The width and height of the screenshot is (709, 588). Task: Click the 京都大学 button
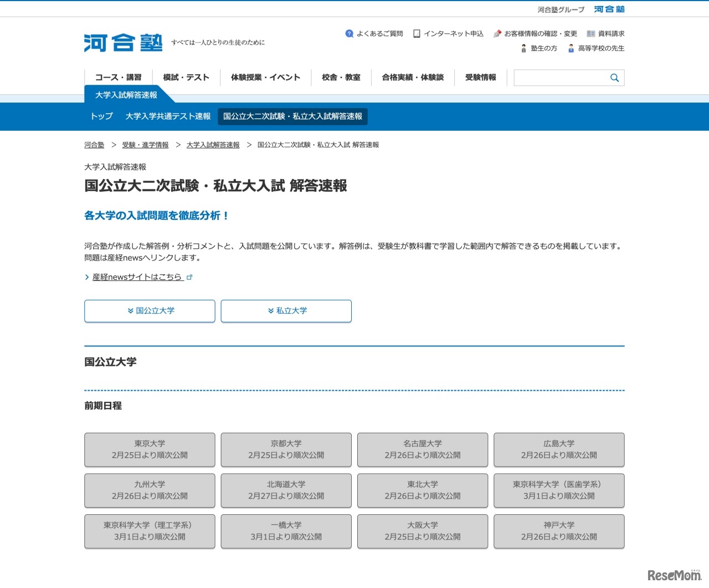coord(286,449)
